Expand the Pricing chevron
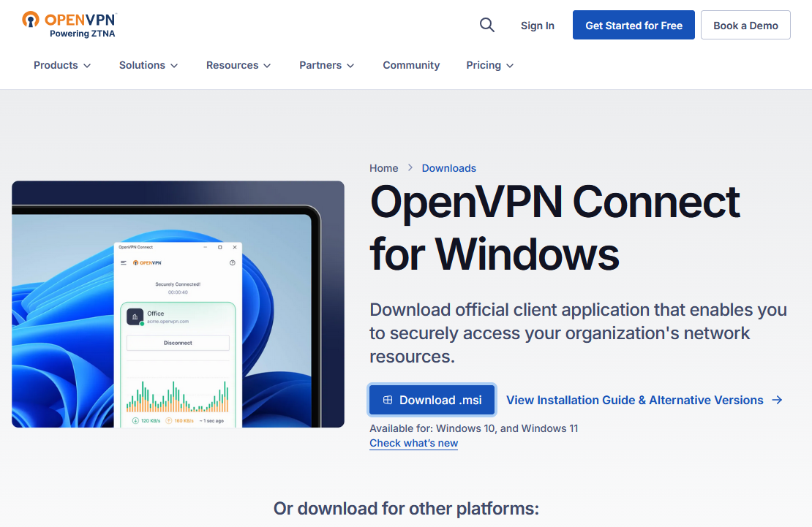 (510, 66)
